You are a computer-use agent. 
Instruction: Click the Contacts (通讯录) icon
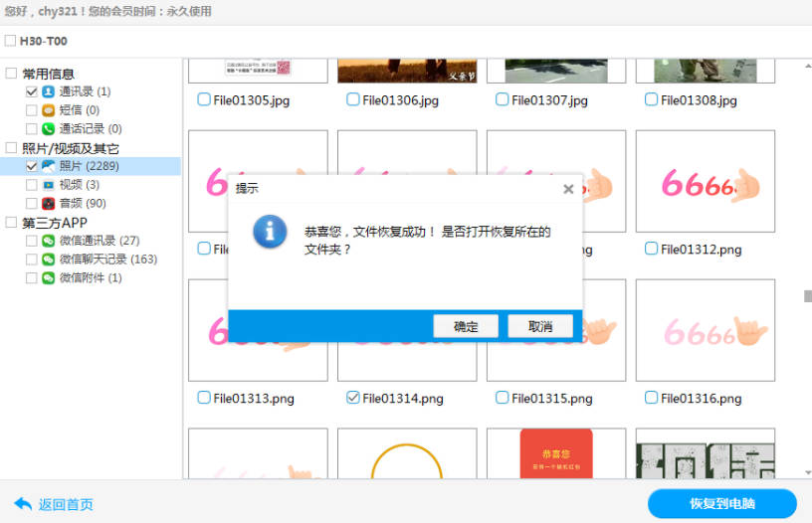[x=48, y=91]
